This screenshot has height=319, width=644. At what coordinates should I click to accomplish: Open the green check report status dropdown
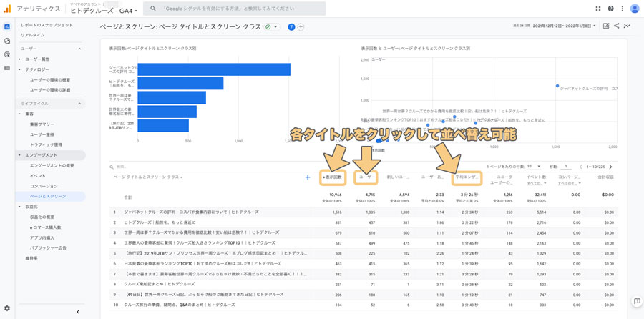[x=271, y=26]
